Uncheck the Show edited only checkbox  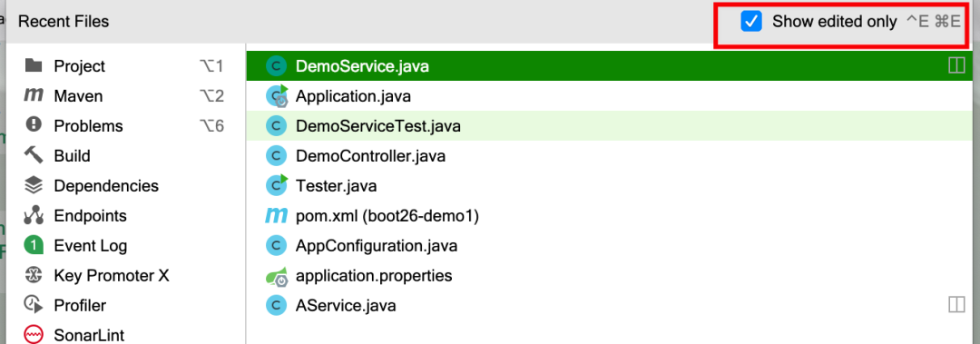pyautogui.click(x=750, y=21)
